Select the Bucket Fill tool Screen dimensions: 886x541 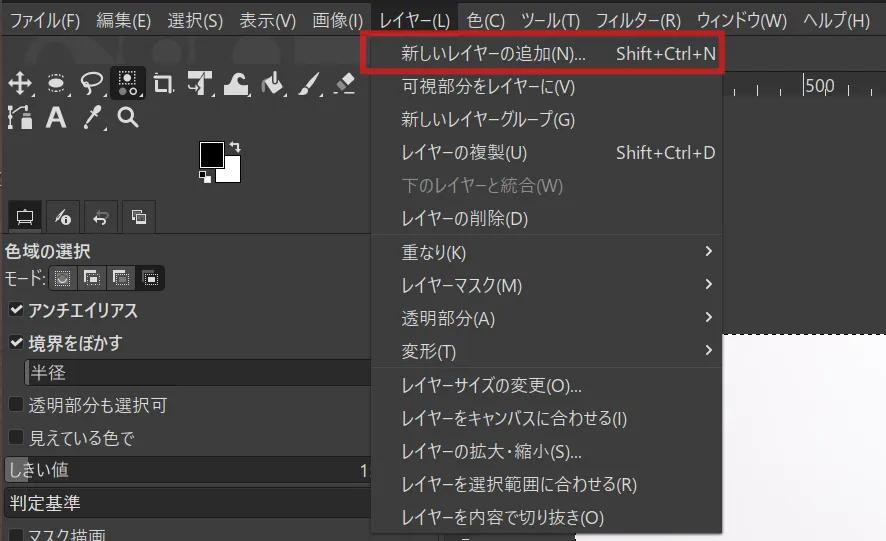[x=273, y=84]
